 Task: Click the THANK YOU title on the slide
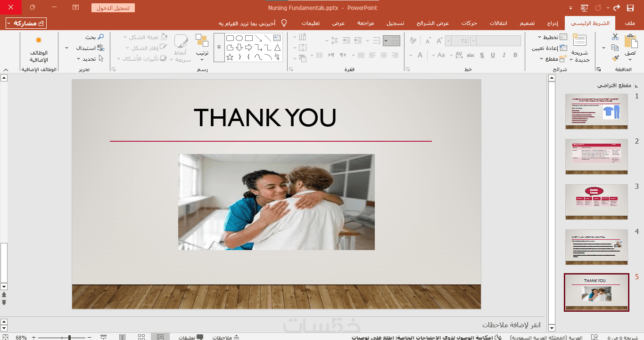265,117
